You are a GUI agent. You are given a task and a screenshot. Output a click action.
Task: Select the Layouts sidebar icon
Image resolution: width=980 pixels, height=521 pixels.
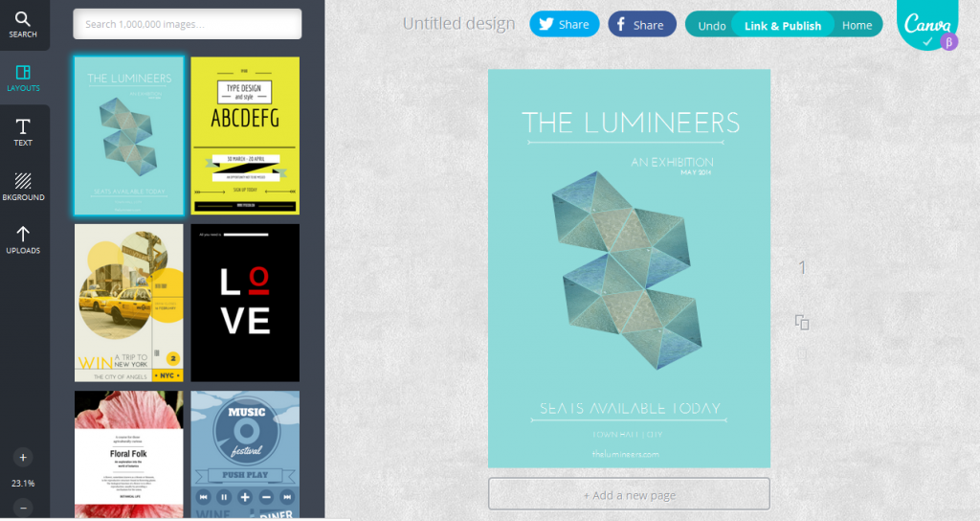pos(23,79)
